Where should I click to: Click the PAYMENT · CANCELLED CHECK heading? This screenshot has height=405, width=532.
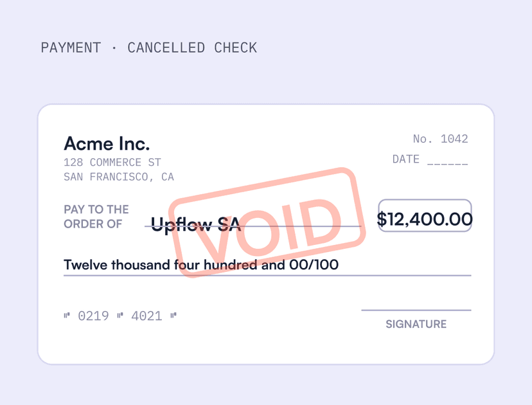coord(149,48)
